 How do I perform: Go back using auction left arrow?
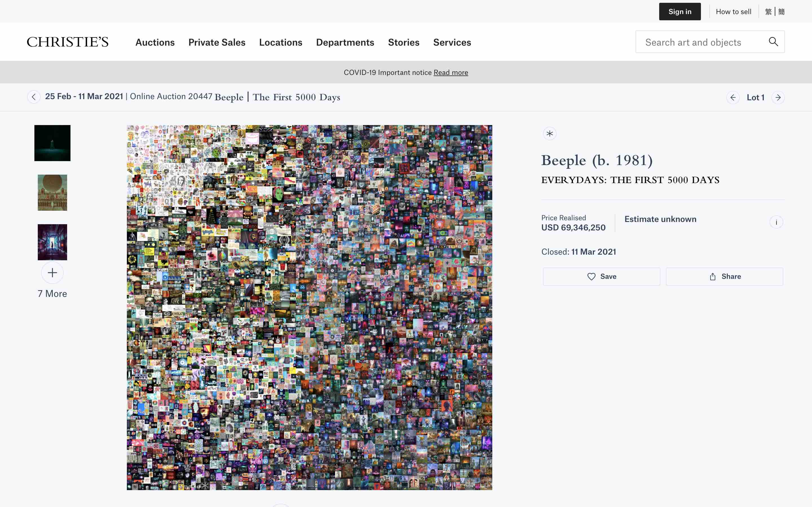[34, 97]
